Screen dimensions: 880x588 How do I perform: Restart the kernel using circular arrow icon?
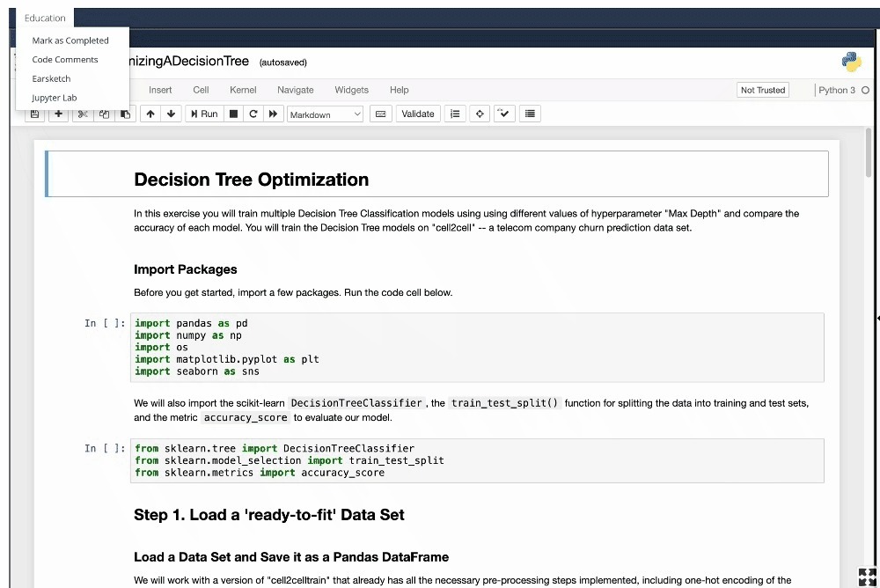253,114
